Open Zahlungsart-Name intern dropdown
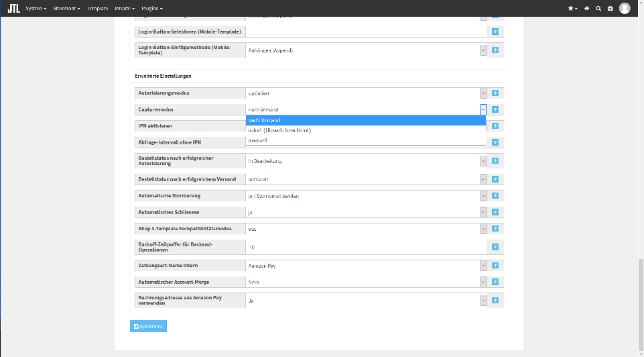644x357 pixels. 365,266
